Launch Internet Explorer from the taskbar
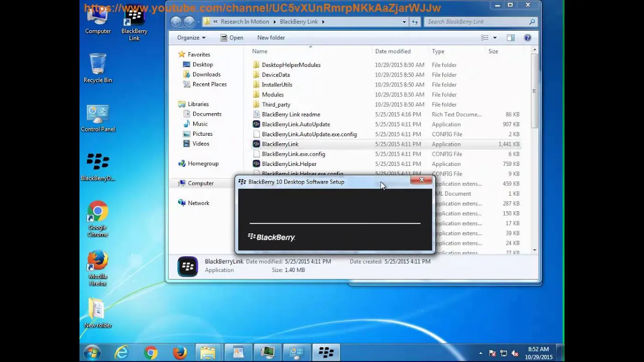Viewport: 644px width, 362px height. [x=121, y=353]
